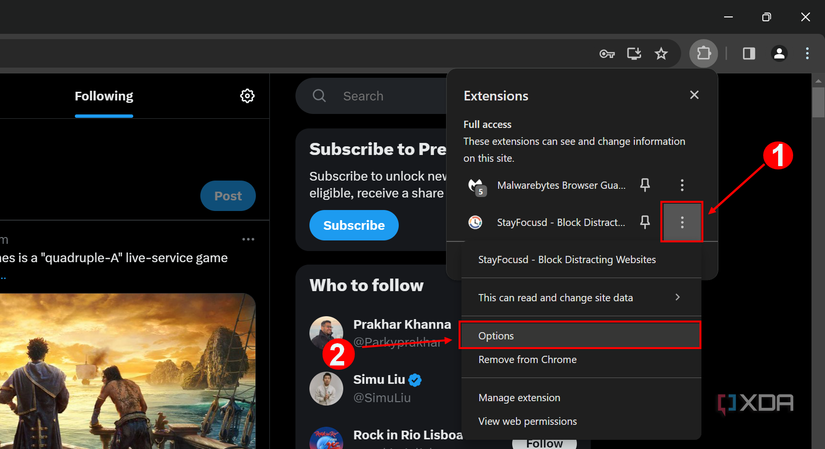Open Prakhar Khanna's profile name
Viewport: 825px width, 449px height.
402,324
